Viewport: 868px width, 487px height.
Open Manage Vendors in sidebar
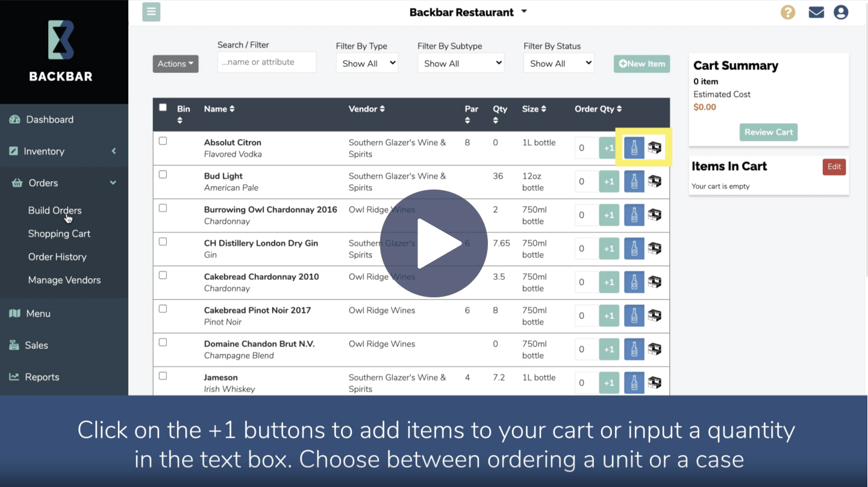coord(64,280)
